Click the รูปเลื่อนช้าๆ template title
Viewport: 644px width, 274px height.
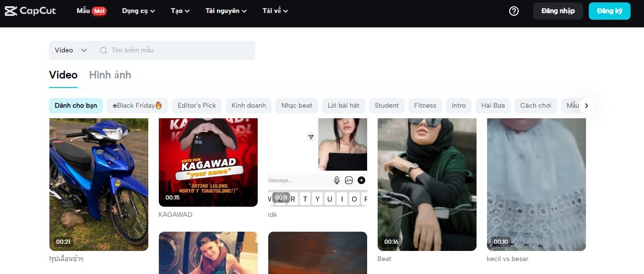(x=66, y=259)
